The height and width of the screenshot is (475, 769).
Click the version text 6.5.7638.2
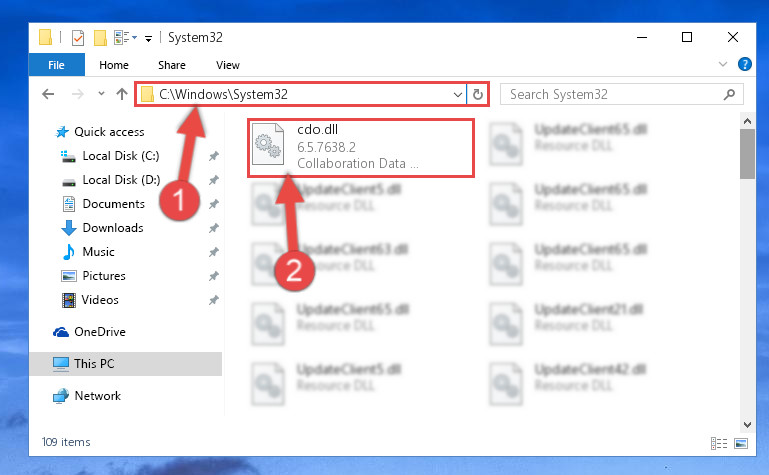[x=326, y=147]
